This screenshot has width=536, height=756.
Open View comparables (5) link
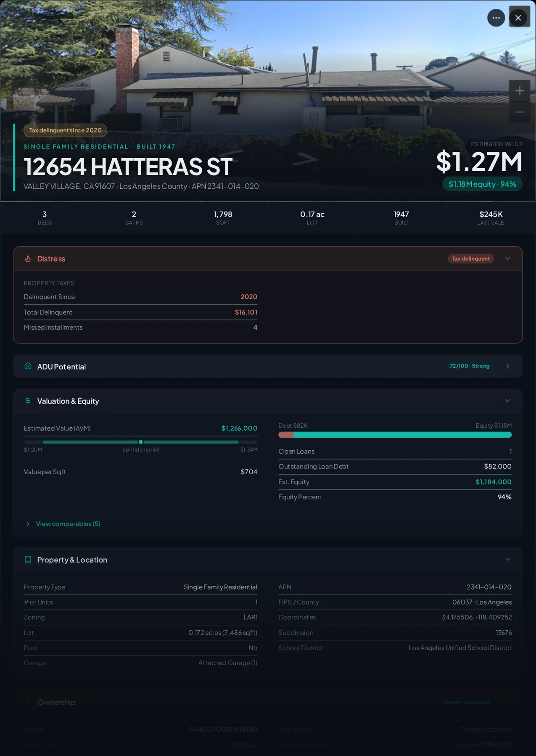click(x=68, y=524)
